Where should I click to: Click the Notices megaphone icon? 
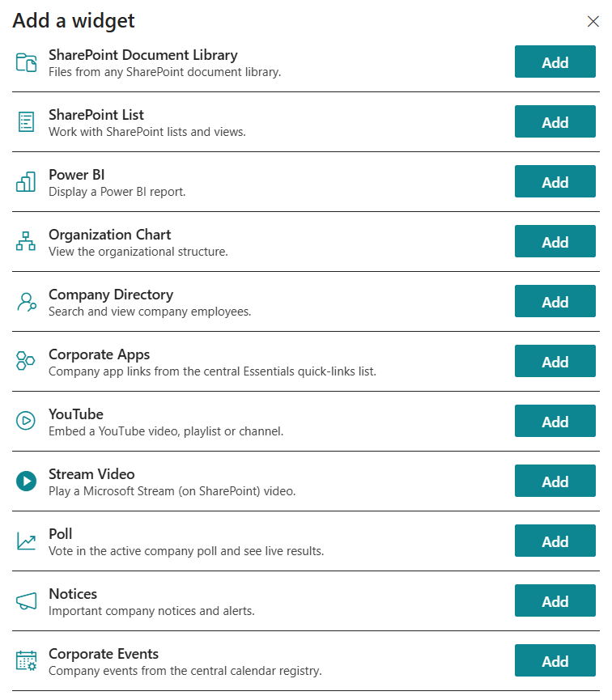tap(27, 601)
